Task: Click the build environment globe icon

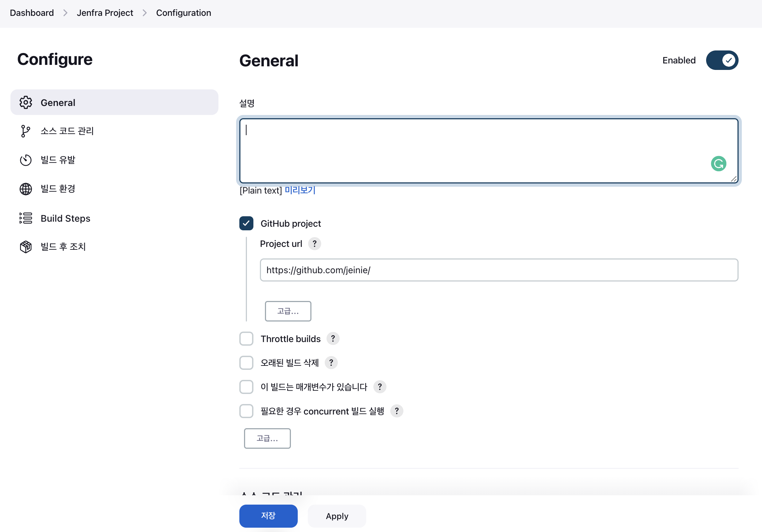Action: tap(26, 189)
